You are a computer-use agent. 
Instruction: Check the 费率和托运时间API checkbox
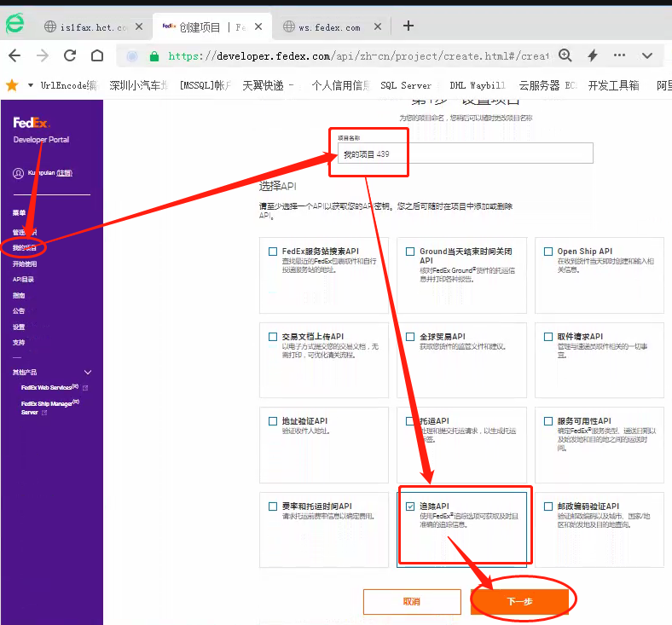pyautogui.click(x=273, y=506)
